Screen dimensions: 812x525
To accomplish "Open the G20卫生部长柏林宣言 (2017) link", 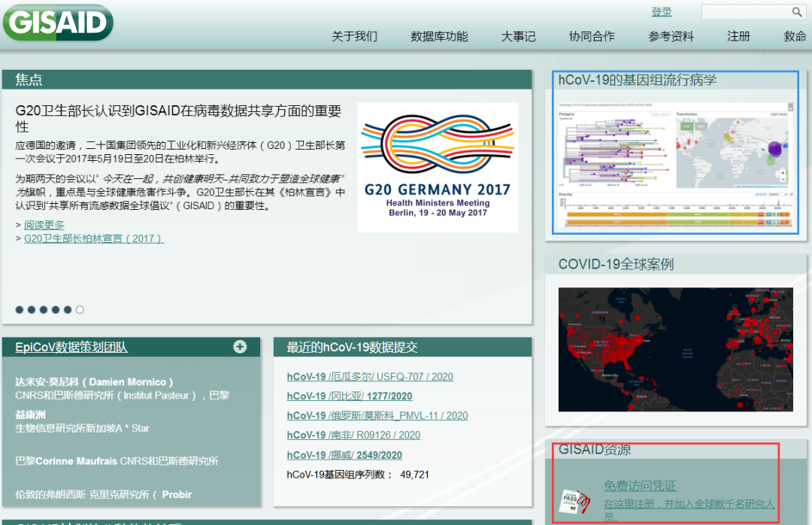I will (94, 238).
